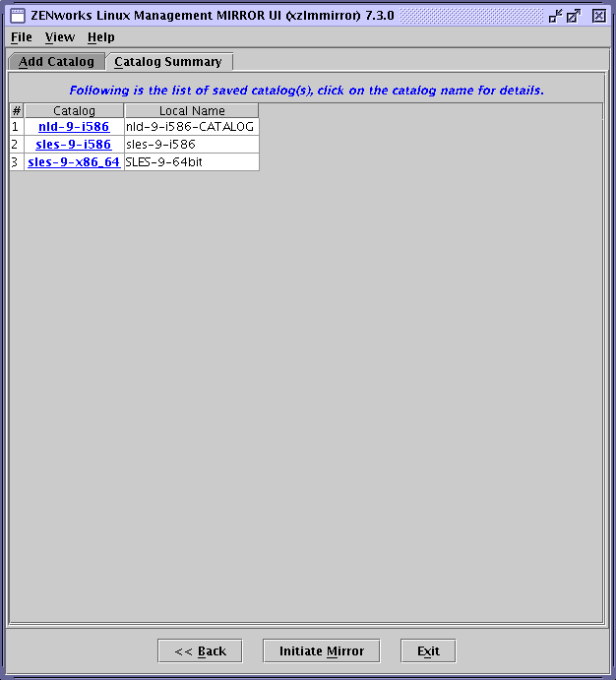Open the sles-9-i586 catalog link
This screenshot has width=616, height=680.
(x=74, y=145)
